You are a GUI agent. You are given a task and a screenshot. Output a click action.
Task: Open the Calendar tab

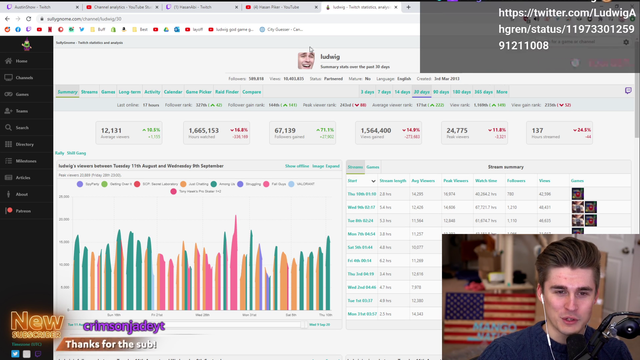pyautogui.click(x=173, y=92)
